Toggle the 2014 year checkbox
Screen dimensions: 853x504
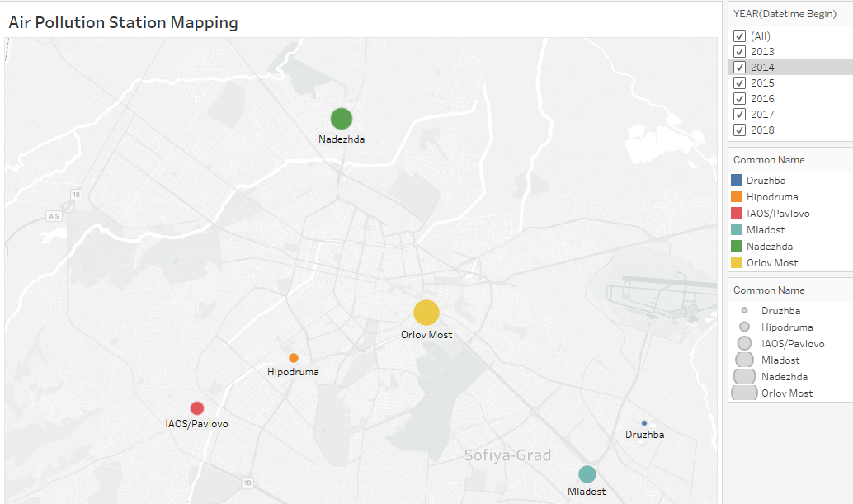coord(740,68)
